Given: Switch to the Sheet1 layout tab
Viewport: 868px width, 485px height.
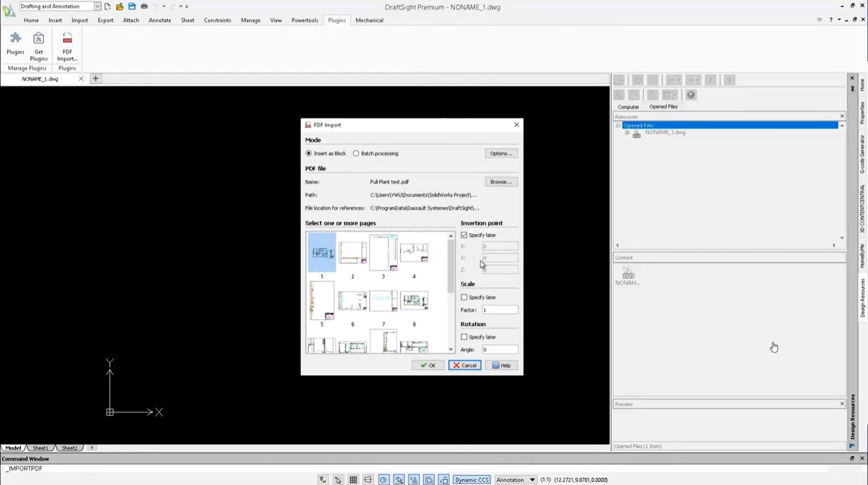Looking at the screenshot, I should 40,448.
